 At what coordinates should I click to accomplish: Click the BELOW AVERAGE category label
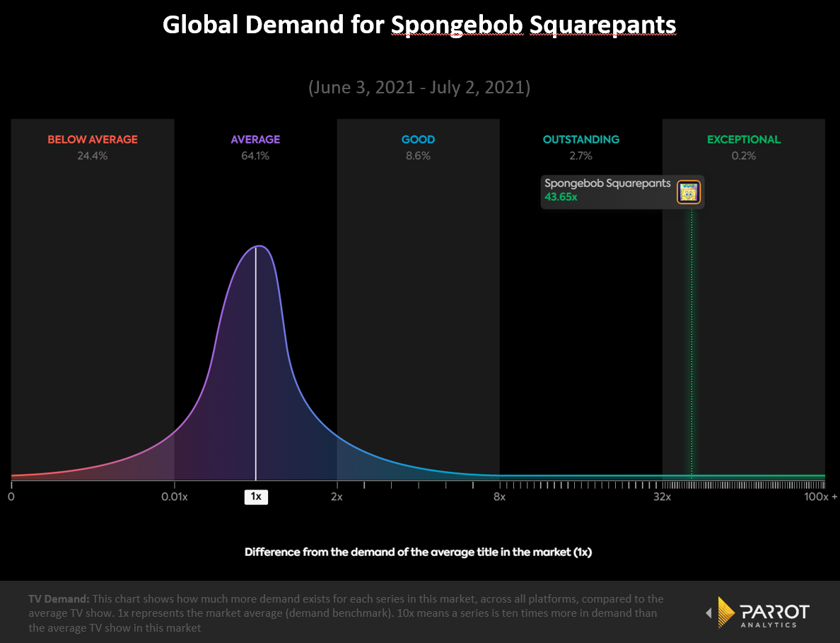93,139
